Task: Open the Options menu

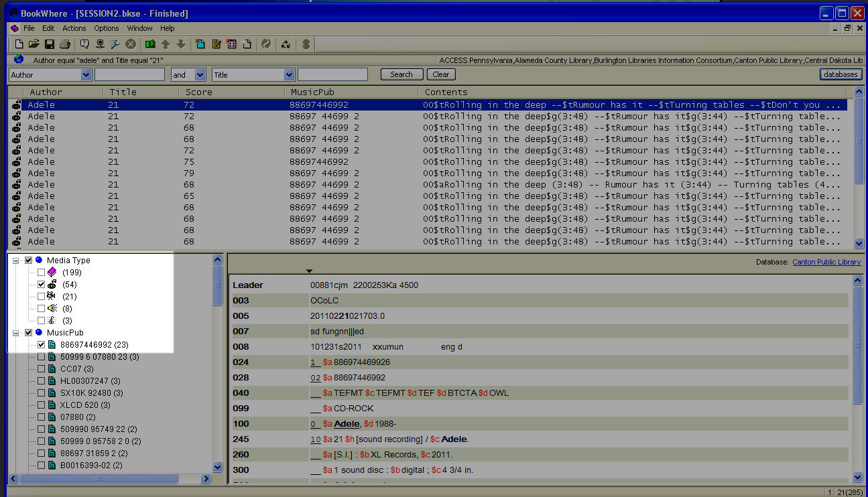Action: pyautogui.click(x=107, y=28)
